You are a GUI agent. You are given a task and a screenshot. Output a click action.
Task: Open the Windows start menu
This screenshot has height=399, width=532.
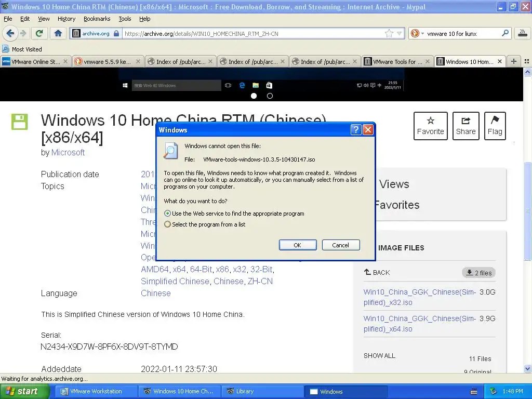(25, 391)
